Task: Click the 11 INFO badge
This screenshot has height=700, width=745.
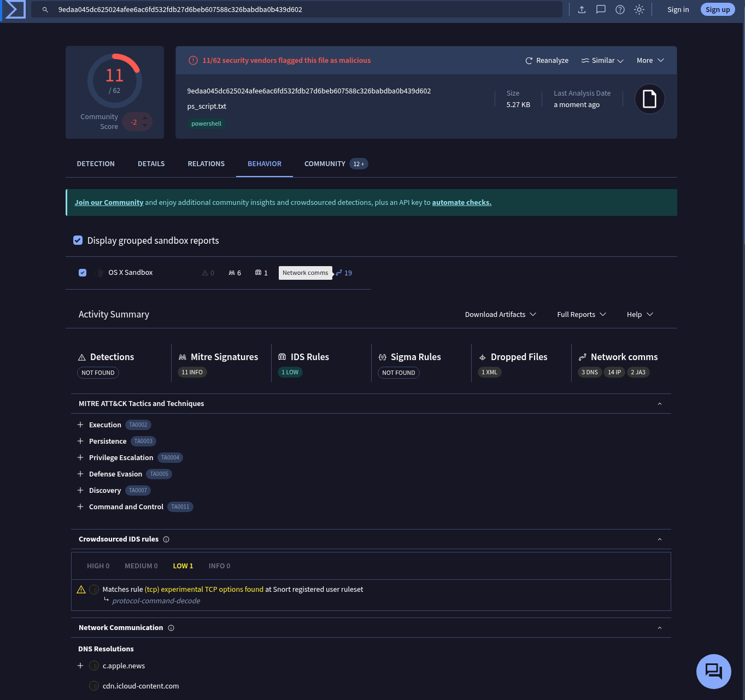Action: click(192, 373)
